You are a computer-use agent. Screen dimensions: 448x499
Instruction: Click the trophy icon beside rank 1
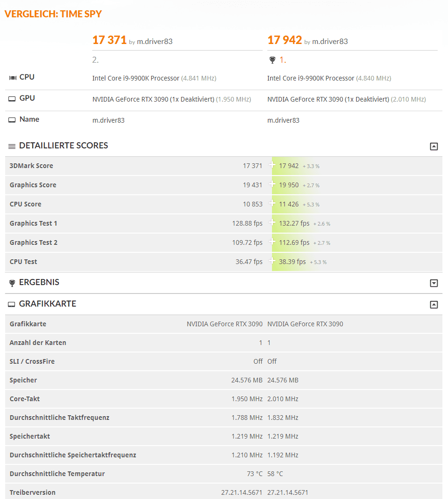coord(272,60)
